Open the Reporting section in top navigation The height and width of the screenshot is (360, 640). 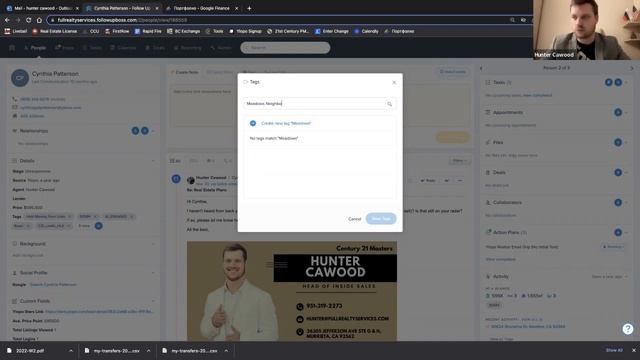[x=187, y=48]
